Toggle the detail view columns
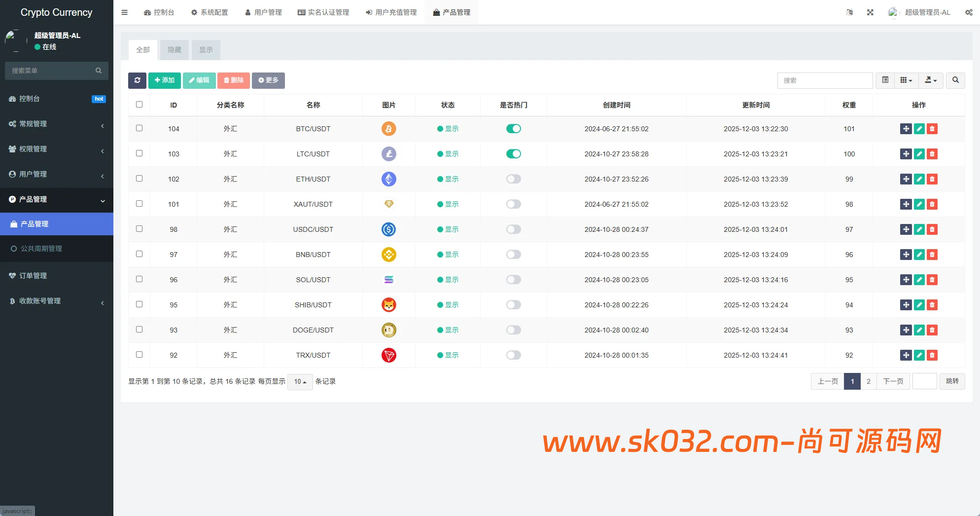 (885, 80)
